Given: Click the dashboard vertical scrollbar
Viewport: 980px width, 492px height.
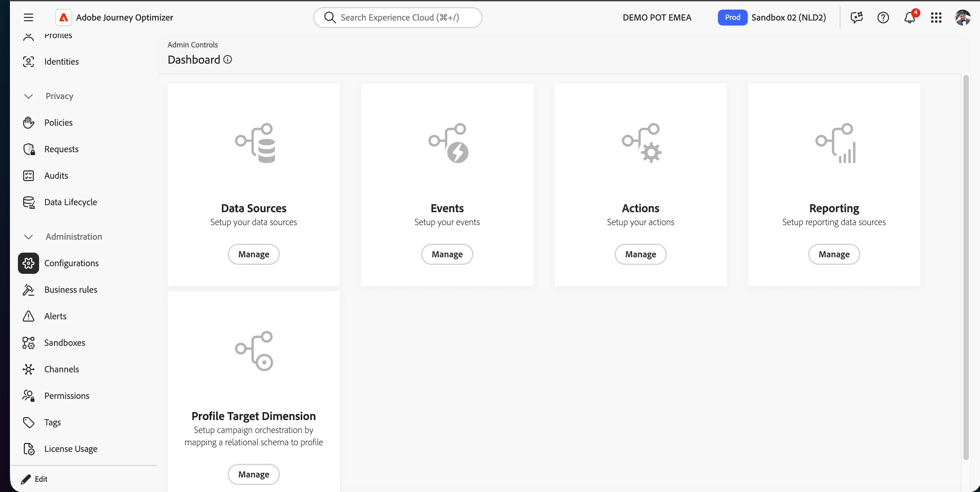Looking at the screenshot, I should click(x=965, y=267).
